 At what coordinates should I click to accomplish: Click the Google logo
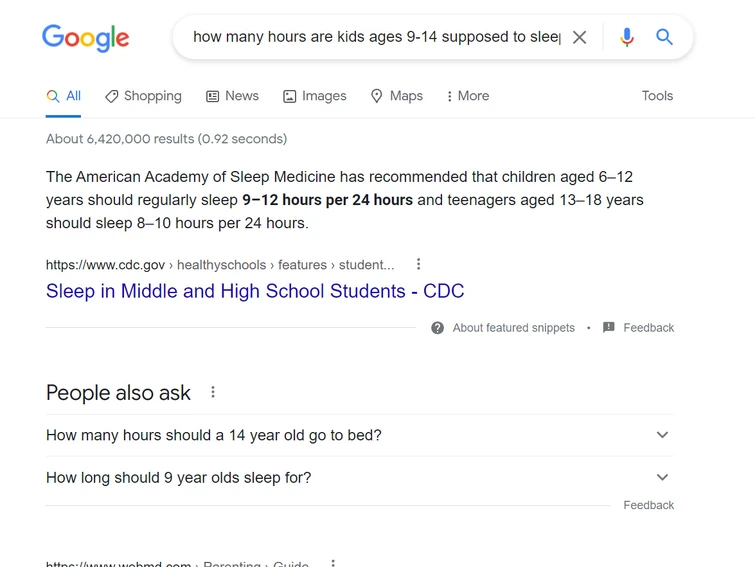(x=86, y=38)
